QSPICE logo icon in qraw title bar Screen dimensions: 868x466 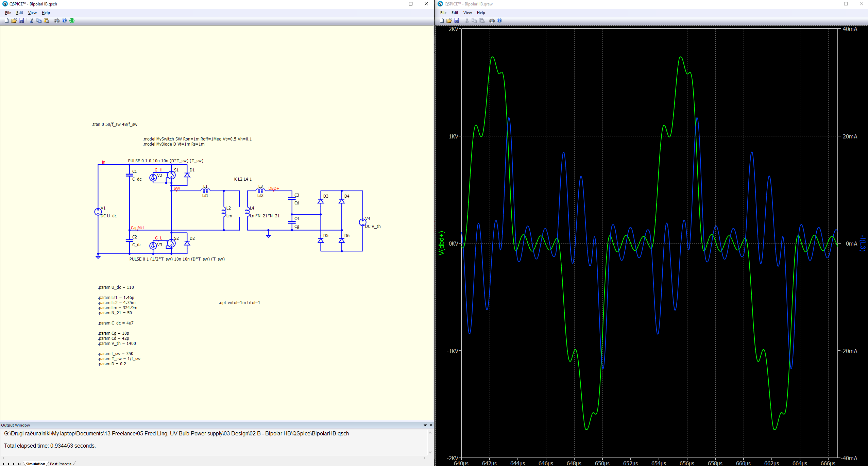(x=440, y=4)
